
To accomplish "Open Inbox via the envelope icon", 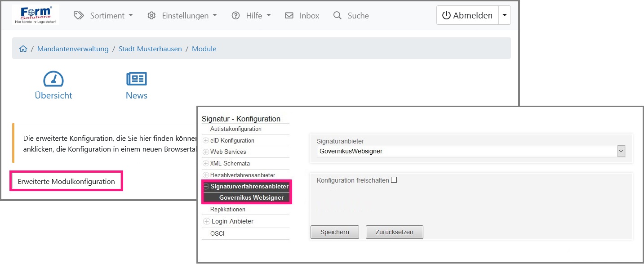I will 289,16.
